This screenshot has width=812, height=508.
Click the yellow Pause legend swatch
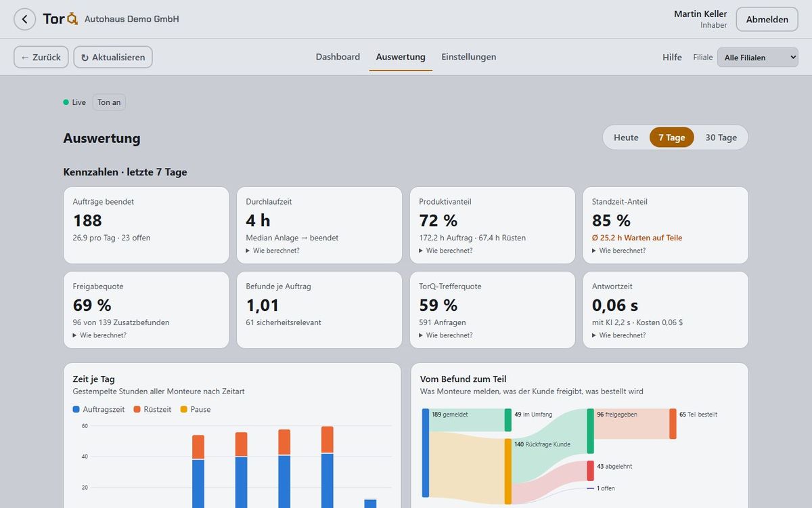click(x=184, y=409)
